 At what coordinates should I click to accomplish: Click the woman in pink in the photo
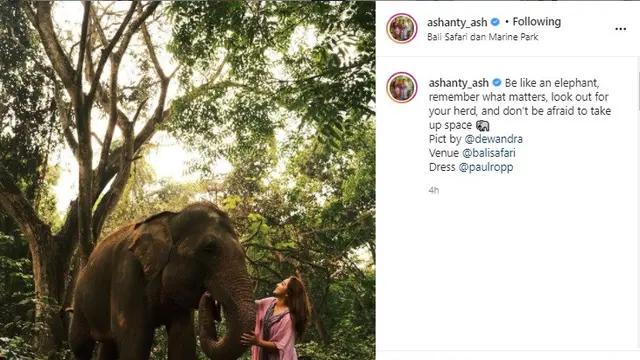point(277,318)
